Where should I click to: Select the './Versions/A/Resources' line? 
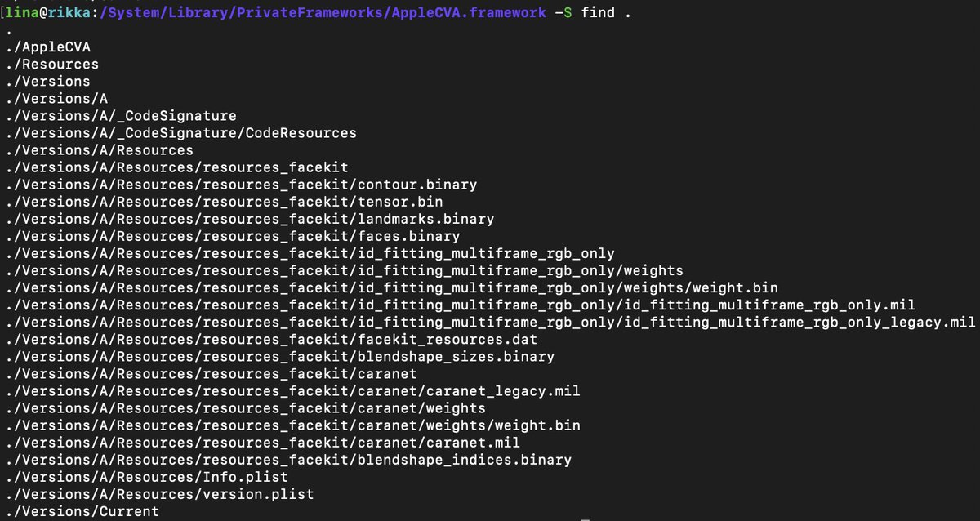99,150
